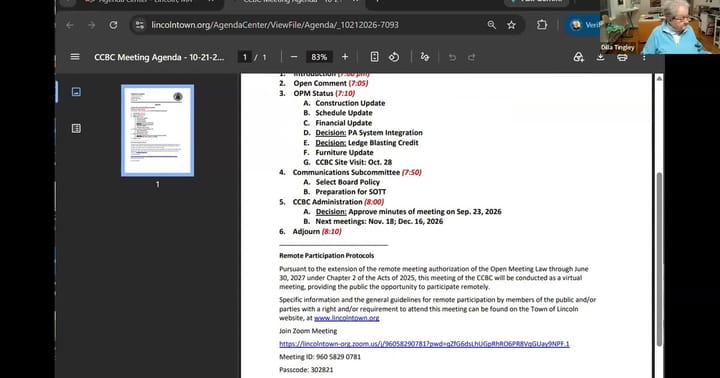Click 'Schedule Update' agenda line
720x378 pixels.
tap(343, 113)
